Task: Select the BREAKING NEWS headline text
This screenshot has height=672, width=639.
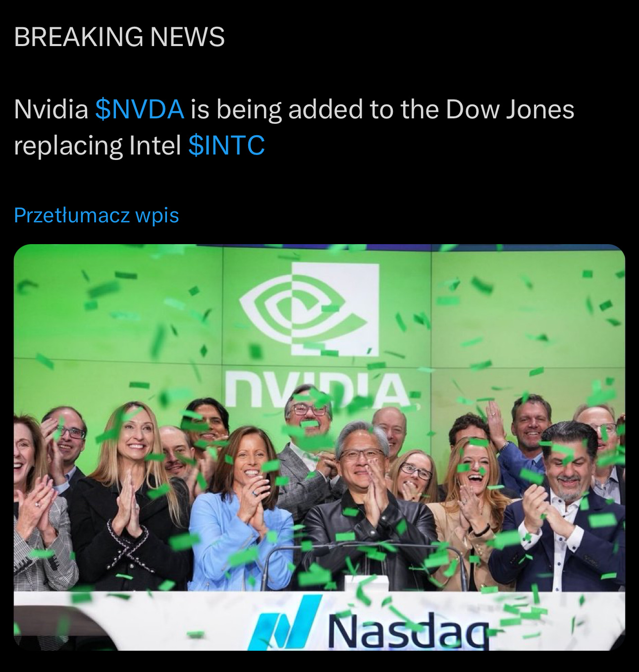Action: 119,37
